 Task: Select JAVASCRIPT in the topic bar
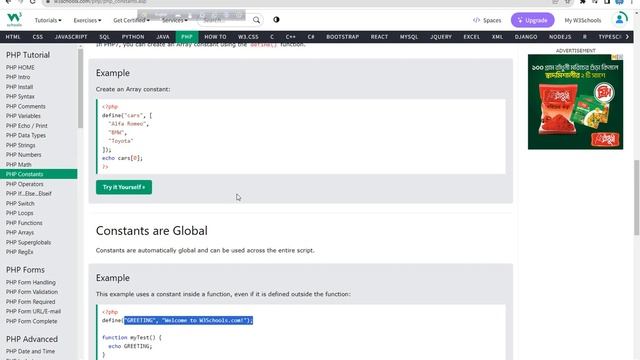[x=71, y=37]
